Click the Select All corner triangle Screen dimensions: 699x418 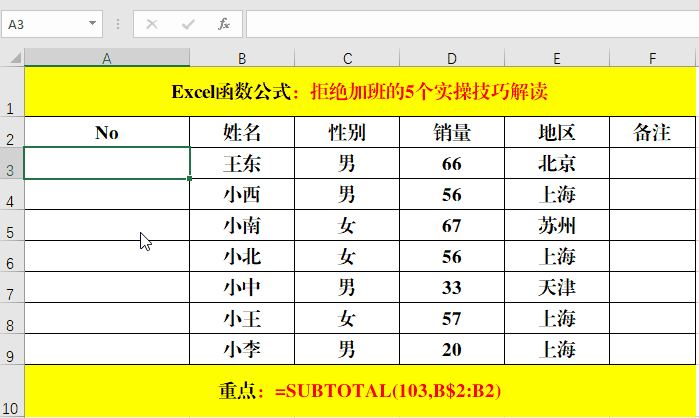pos(15,58)
